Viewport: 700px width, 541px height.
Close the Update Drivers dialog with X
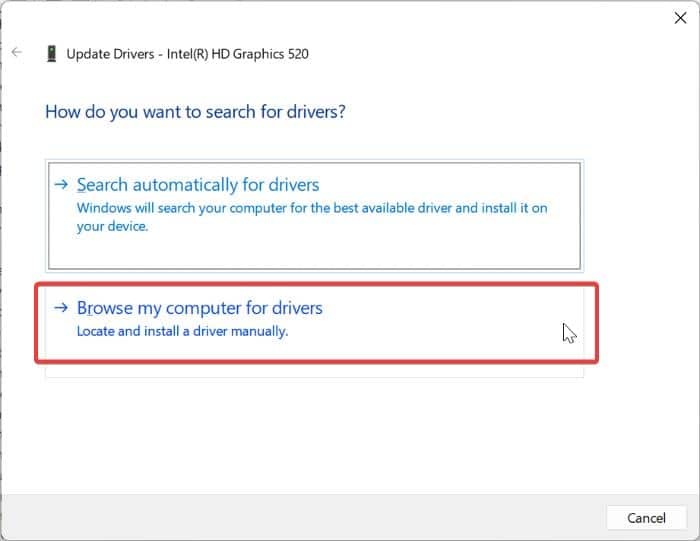tap(680, 18)
